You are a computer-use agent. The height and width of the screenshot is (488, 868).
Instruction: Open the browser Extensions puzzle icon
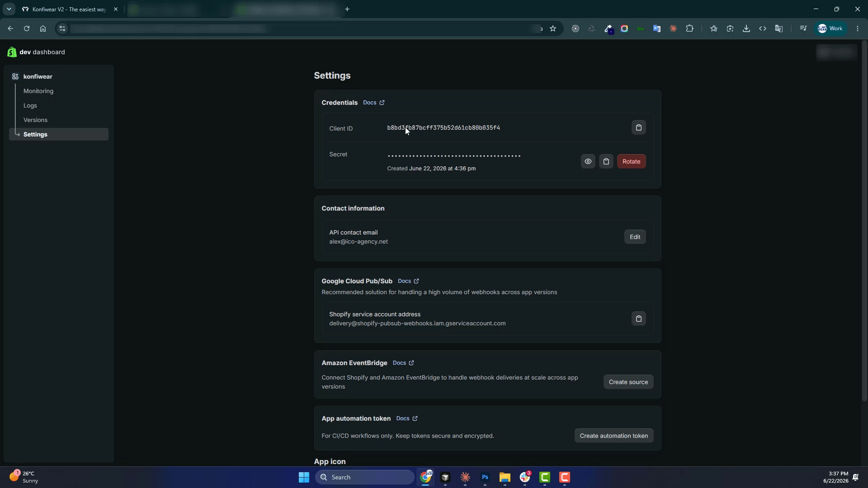689,28
